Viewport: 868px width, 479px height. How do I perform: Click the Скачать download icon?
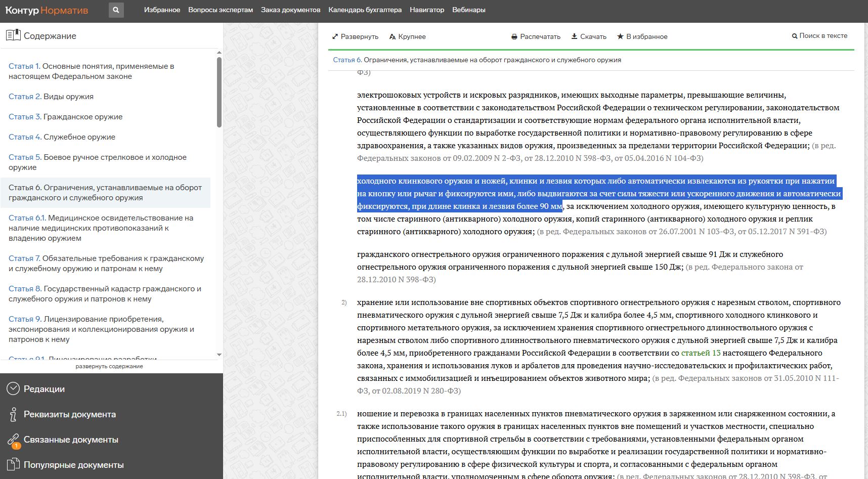[574, 36]
